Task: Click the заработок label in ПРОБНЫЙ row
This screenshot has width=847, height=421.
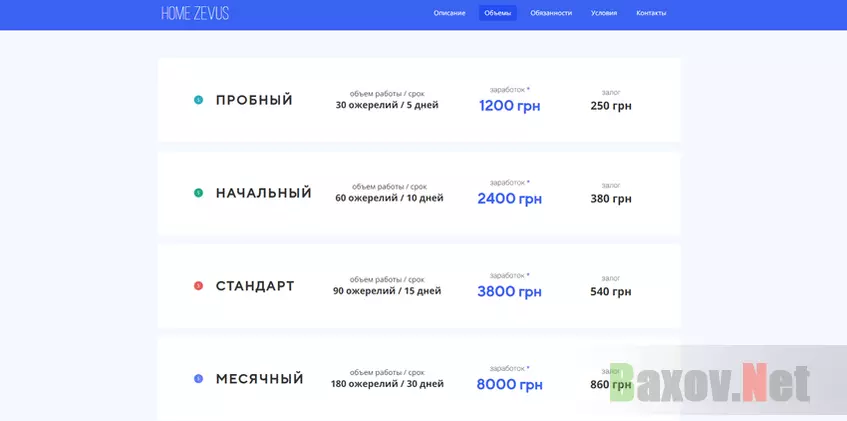Action: click(x=509, y=89)
